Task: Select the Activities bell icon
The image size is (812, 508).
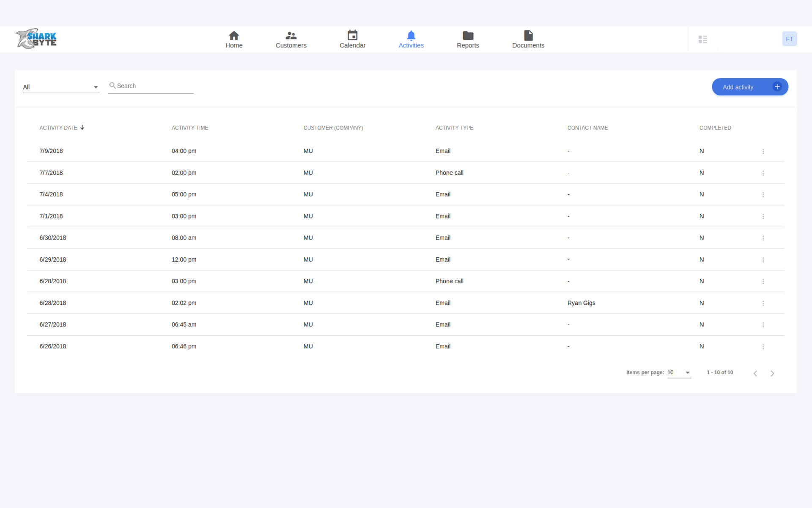Action: click(x=411, y=35)
